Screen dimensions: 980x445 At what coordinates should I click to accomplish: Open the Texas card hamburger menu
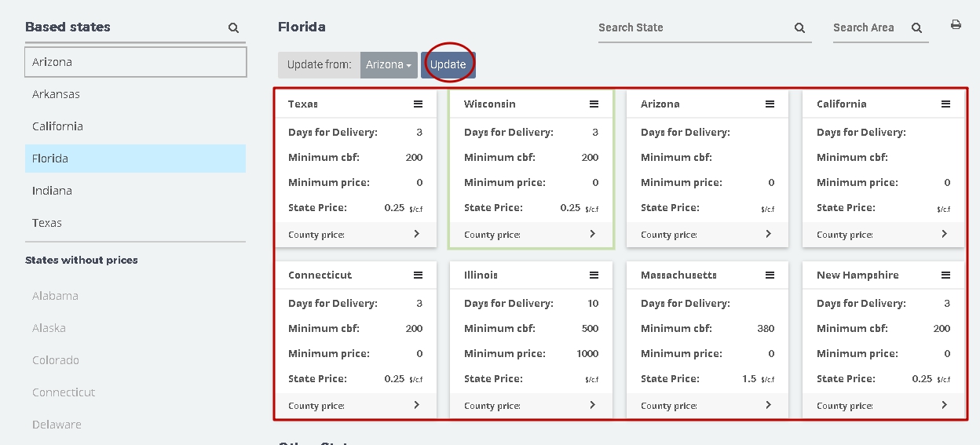coord(418,104)
